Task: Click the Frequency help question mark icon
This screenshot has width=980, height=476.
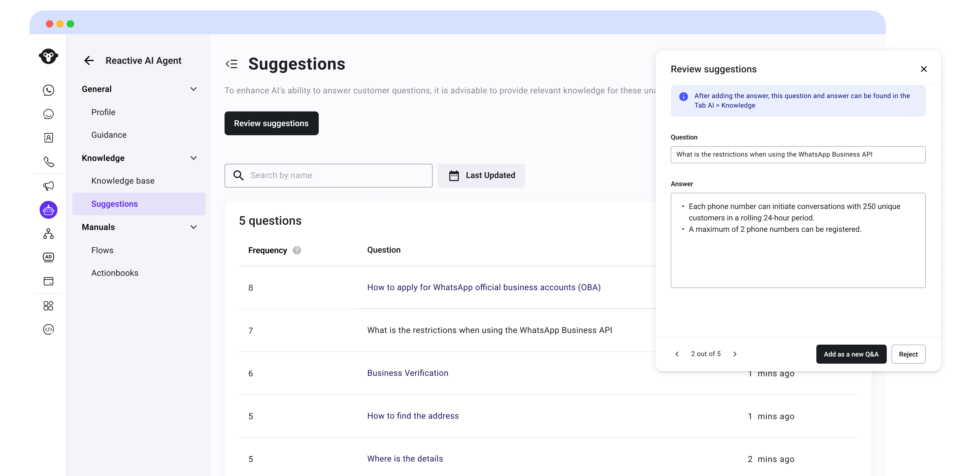Action: coord(297,250)
